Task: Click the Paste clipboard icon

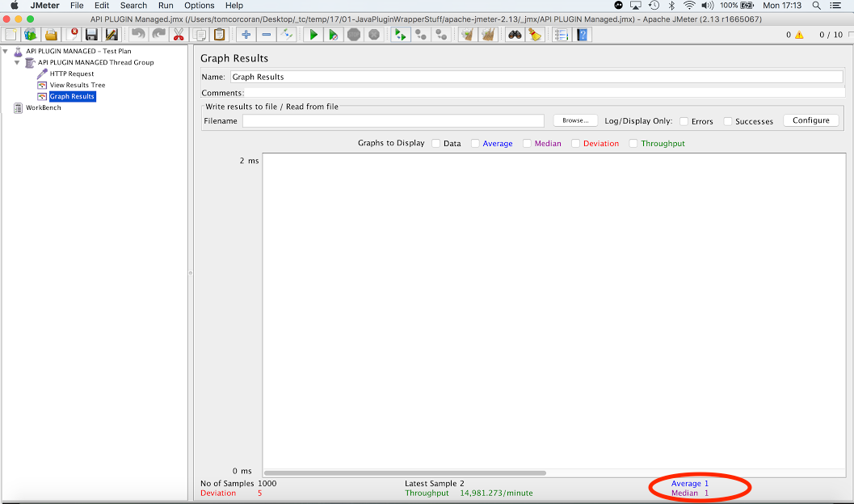Action: coord(219,35)
